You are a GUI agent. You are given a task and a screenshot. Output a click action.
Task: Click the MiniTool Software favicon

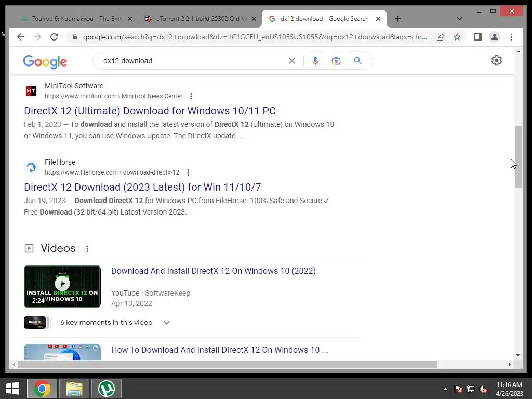click(31, 91)
